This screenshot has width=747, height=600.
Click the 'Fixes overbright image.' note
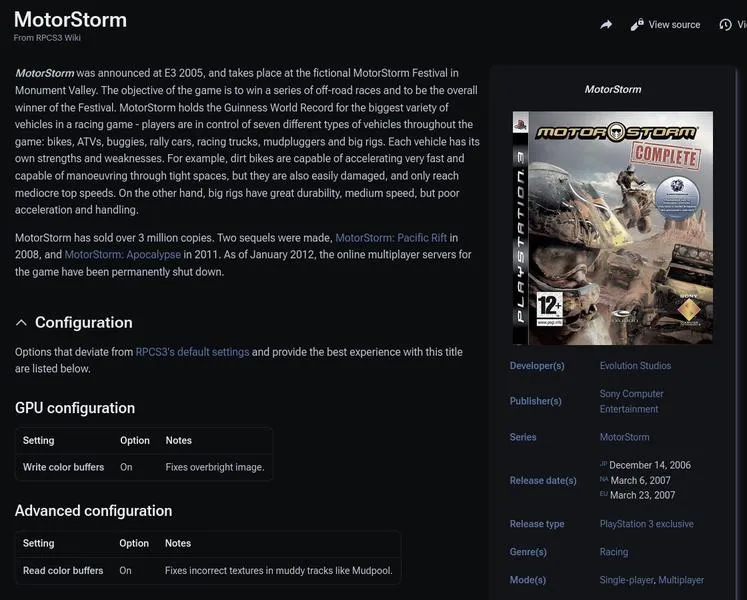click(x=215, y=467)
